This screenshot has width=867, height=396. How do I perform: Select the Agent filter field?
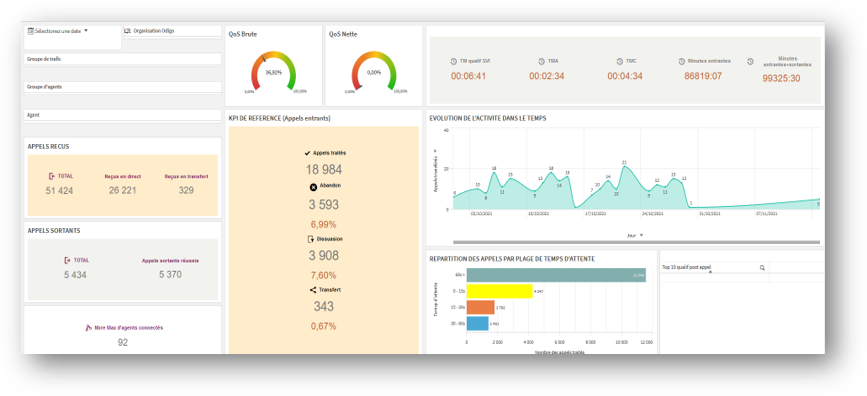pos(123,115)
